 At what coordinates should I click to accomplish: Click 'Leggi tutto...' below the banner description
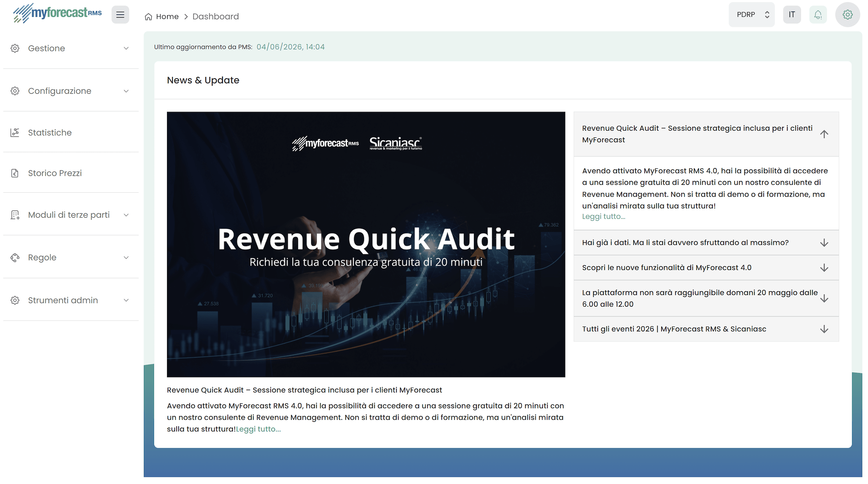pos(258,429)
